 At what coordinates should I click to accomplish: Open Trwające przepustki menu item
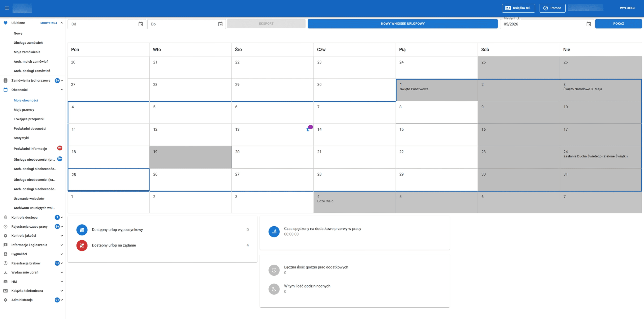(x=29, y=119)
